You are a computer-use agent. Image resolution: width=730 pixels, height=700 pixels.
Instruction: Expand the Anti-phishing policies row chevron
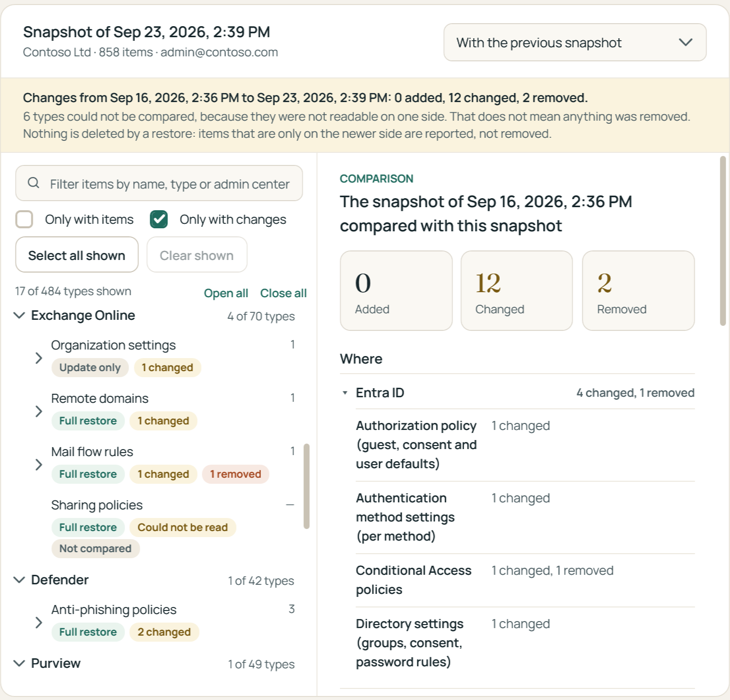[x=39, y=623]
